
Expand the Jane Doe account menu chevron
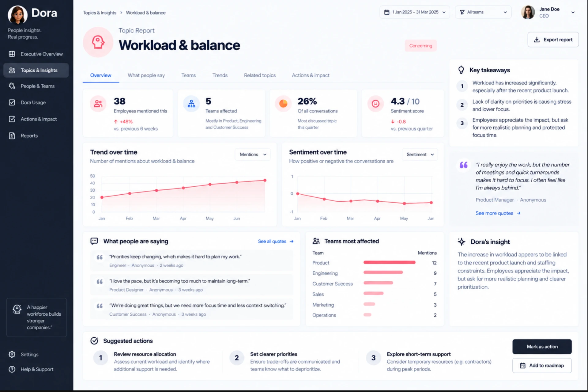(x=573, y=13)
